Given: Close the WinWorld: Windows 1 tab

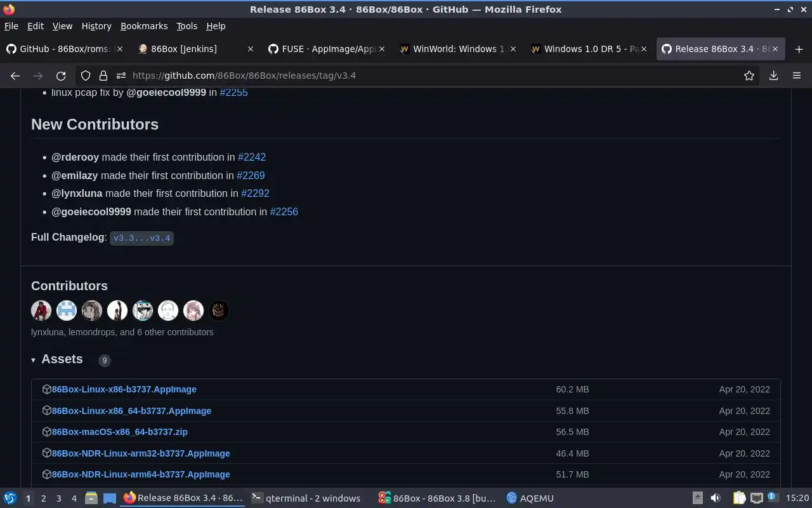Looking at the screenshot, I should point(513,49).
